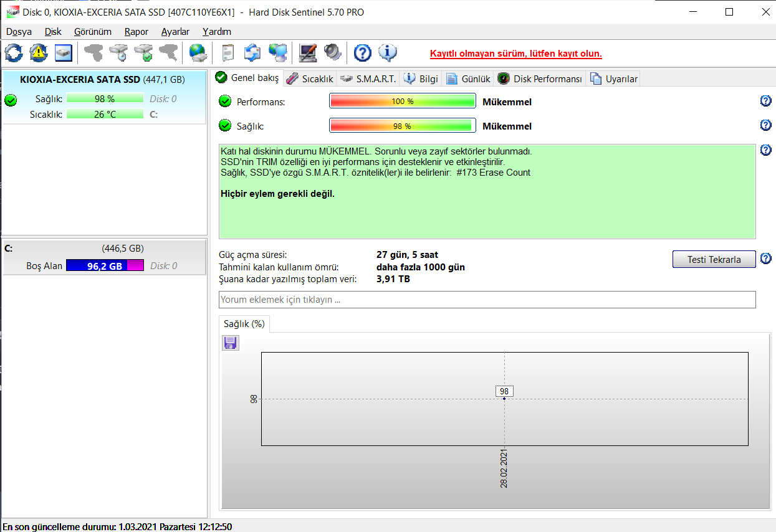Image resolution: width=776 pixels, height=532 pixels.
Task: Switch to the S.M.A.R.T. tab
Action: point(368,79)
